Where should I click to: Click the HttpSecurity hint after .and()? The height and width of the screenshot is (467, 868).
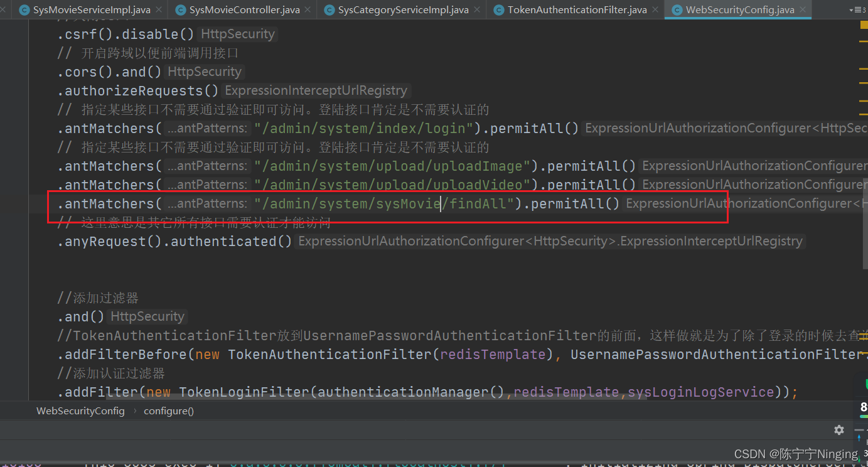147,317
